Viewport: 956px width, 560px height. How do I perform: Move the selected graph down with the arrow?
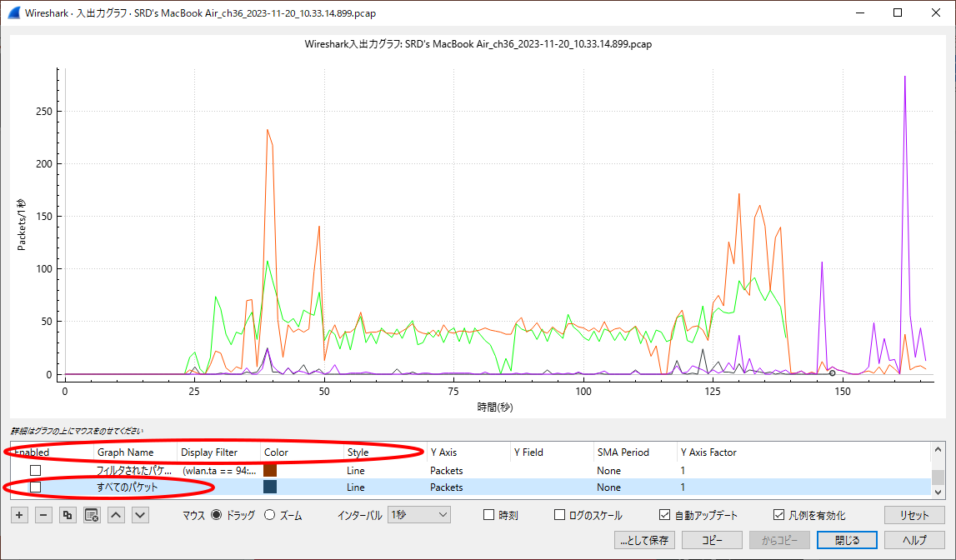click(x=140, y=515)
